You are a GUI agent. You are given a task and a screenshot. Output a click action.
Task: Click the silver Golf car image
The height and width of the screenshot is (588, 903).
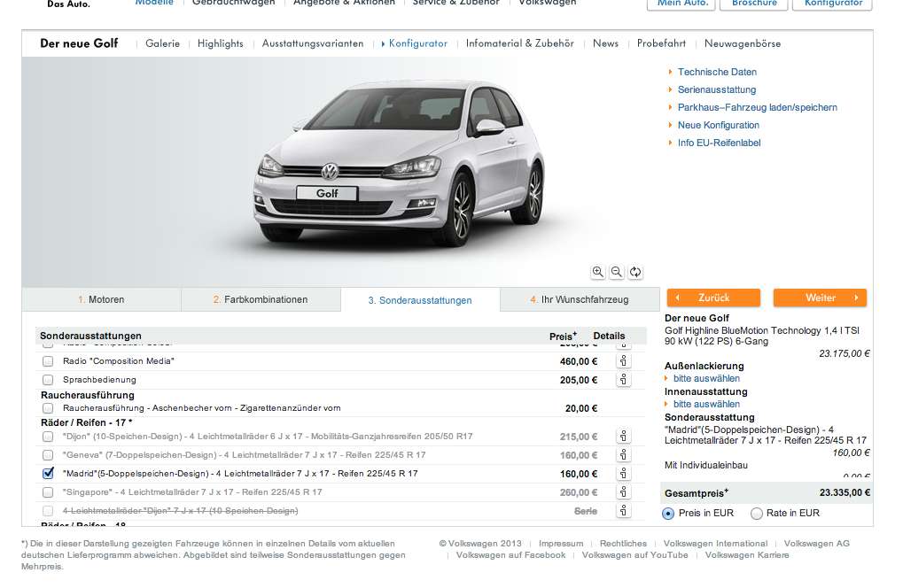point(400,164)
